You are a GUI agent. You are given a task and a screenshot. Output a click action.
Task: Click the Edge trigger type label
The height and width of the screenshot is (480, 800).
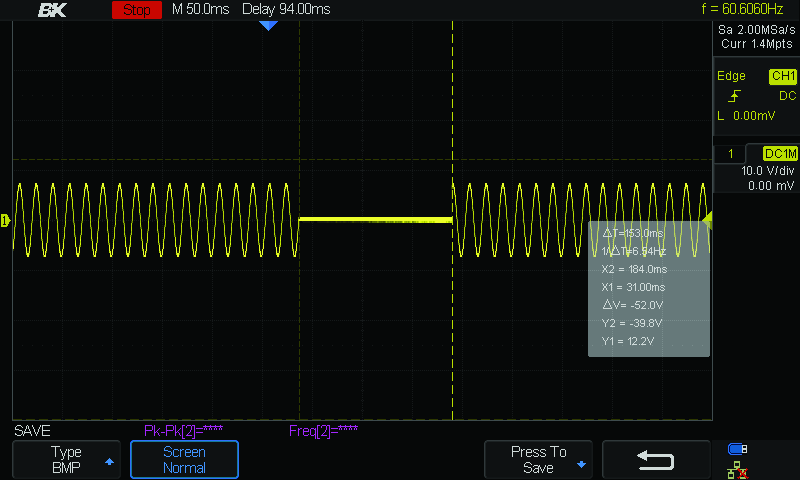[731, 76]
